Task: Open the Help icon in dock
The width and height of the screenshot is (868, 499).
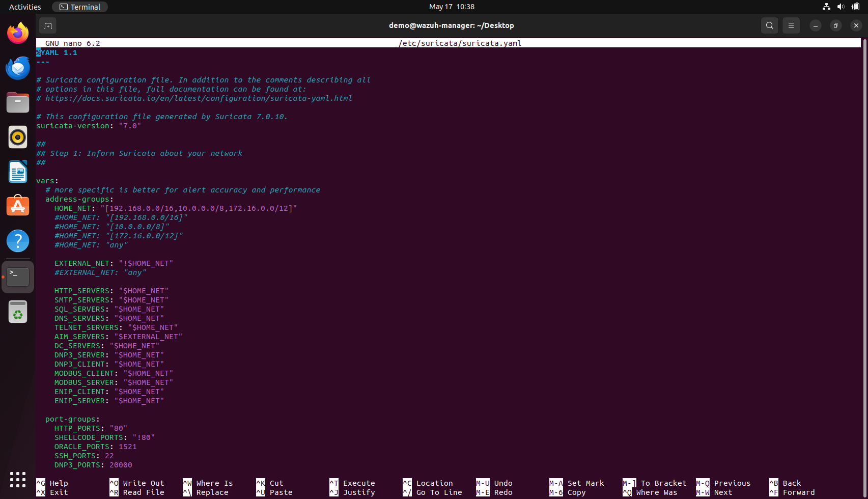Action: 18,241
